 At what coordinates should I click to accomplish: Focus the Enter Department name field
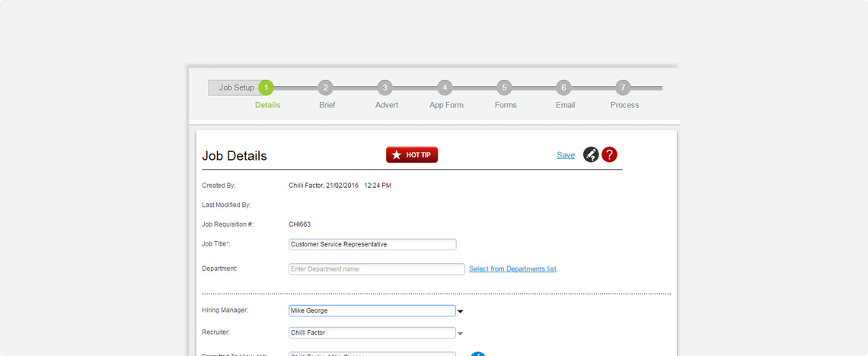pyautogui.click(x=376, y=269)
